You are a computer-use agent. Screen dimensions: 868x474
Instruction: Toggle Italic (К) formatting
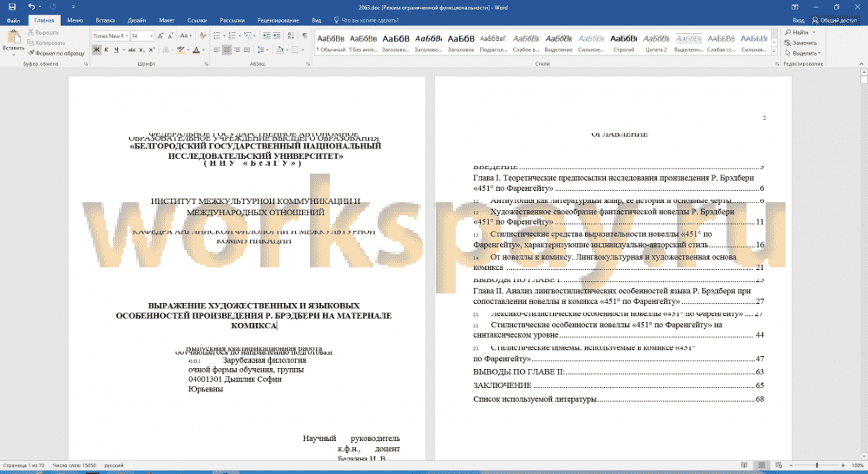(x=106, y=49)
